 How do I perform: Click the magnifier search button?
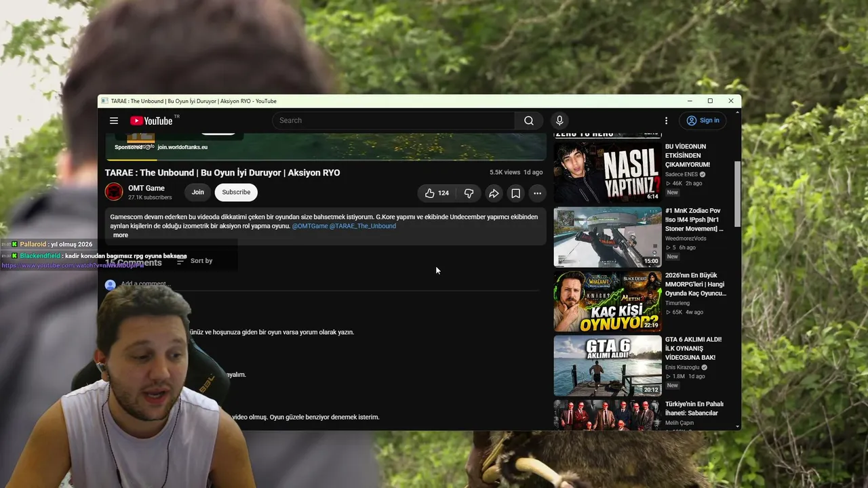tap(528, 121)
